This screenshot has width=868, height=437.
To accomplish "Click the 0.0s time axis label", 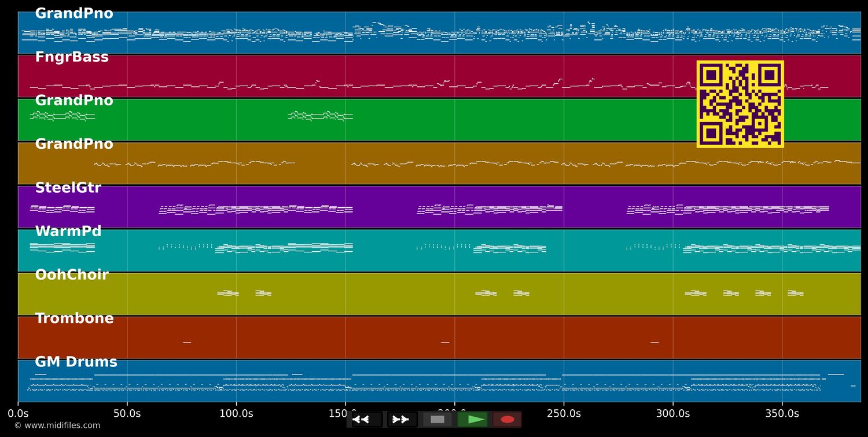I will tap(18, 414).
